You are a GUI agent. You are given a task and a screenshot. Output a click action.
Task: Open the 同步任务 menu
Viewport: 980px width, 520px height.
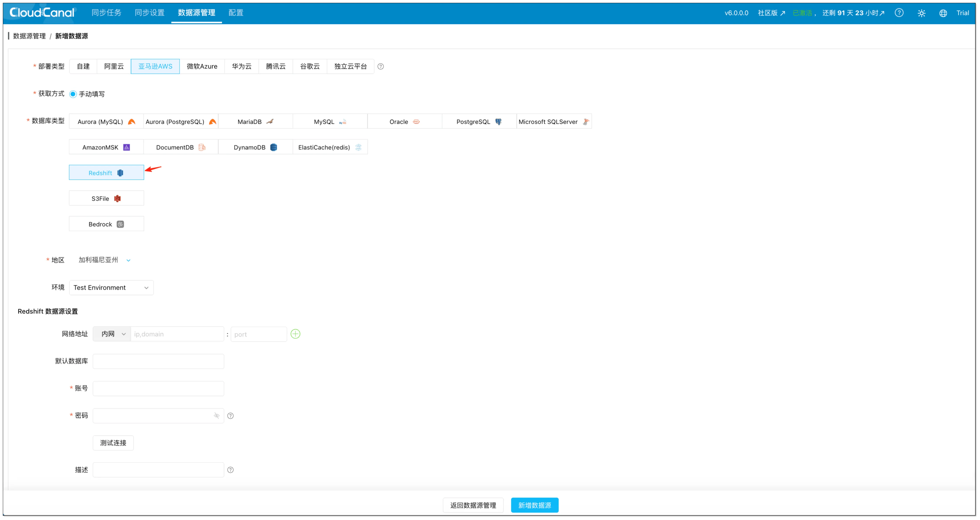tap(106, 13)
